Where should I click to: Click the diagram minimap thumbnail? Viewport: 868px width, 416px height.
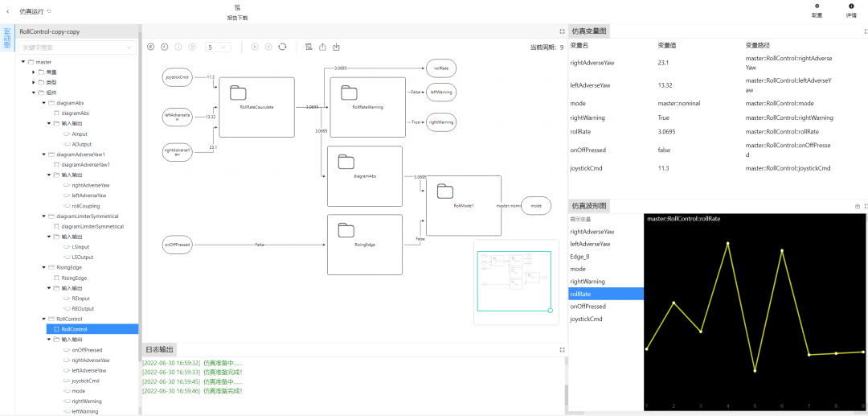click(x=514, y=281)
